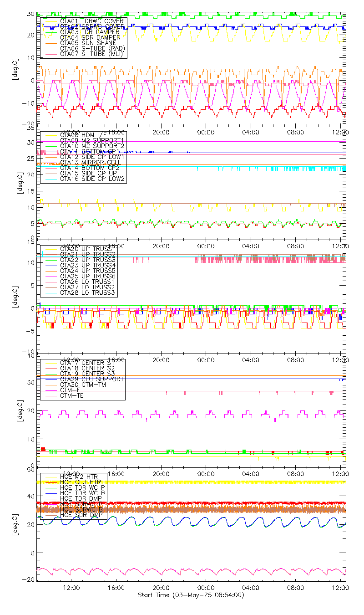Click the OTA16 SIDE CP LOW2 legend entry
The height and width of the screenshot is (615, 364).
click(x=92, y=179)
